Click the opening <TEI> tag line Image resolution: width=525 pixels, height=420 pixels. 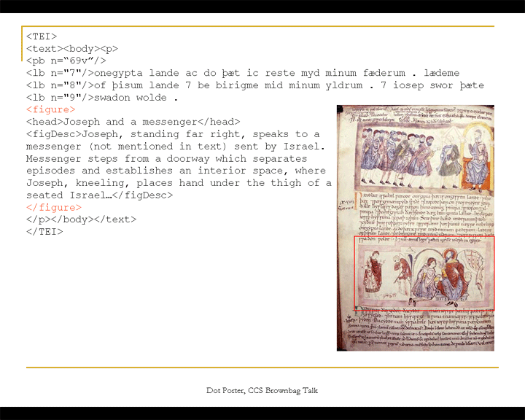[42, 36]
